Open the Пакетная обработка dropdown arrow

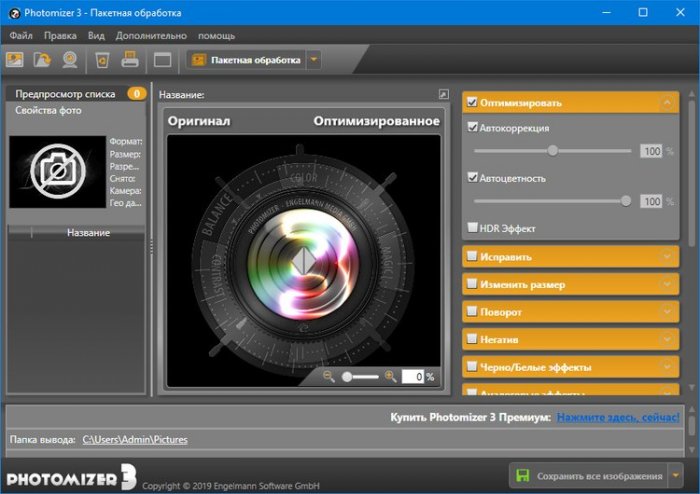[x=314, y=60]
